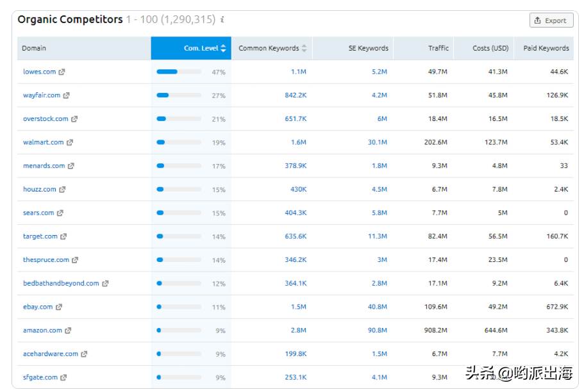Open external link icon next to sfgate.com
Image resolution: width=584 pixels, height=392 pixels.
(63, 377)
